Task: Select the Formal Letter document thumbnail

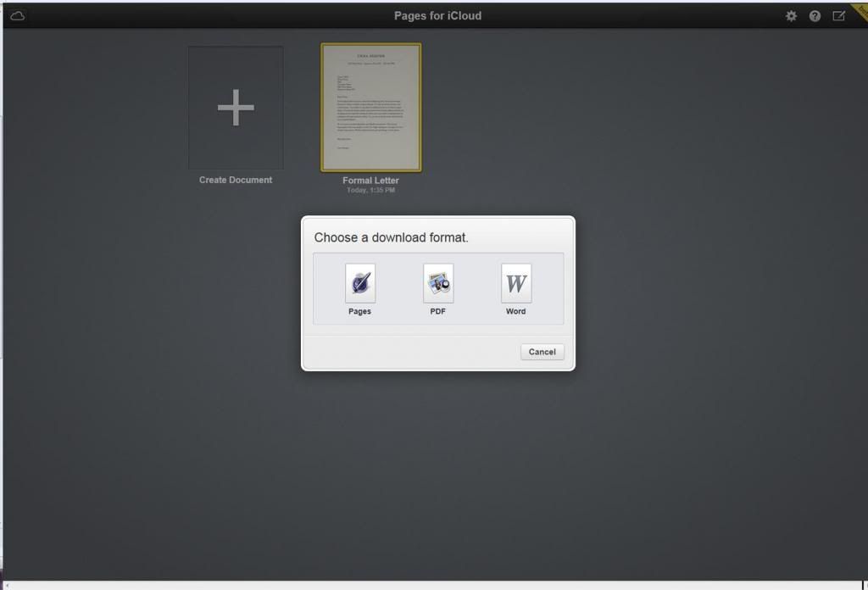Action: pyautogui.click(x=370, y=108)
